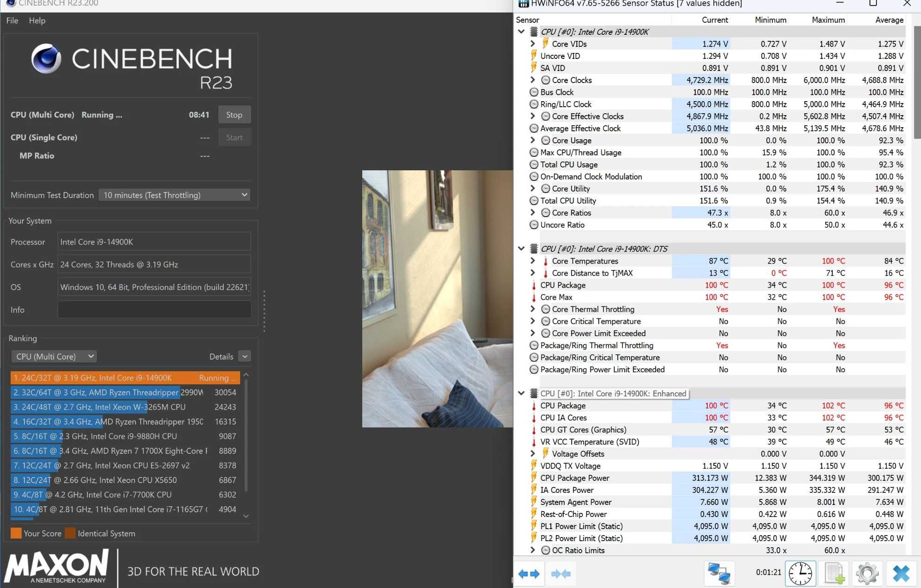The image size is (921, 588).
Task: Click the Maxon logo
Action: [x=57, y=566]
